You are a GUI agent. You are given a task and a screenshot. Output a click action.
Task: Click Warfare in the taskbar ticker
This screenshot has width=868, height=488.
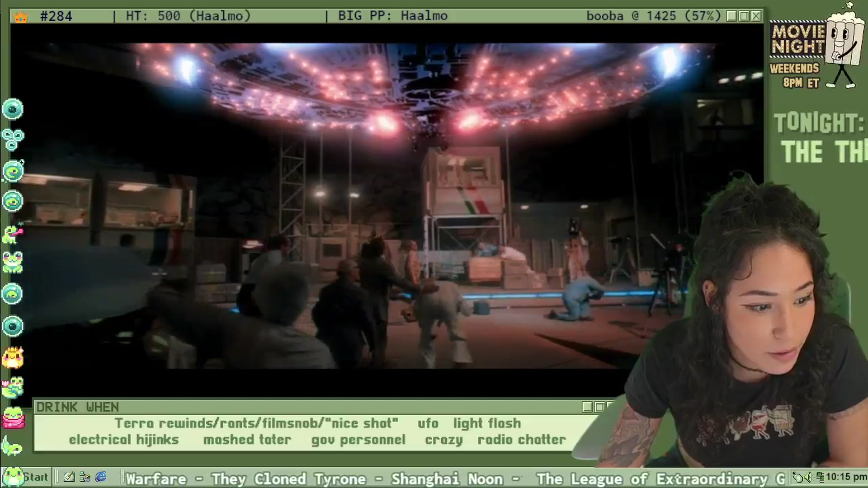tap(156, 479)
